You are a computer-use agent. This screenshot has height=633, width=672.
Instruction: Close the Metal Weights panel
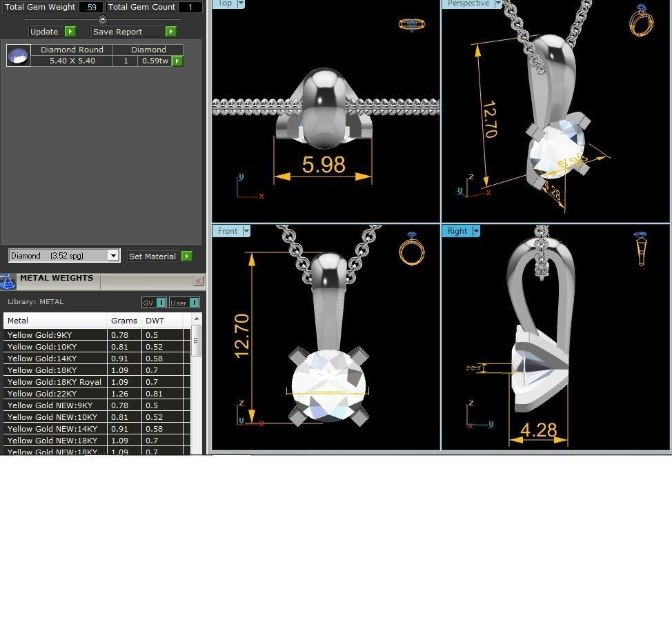198,281
